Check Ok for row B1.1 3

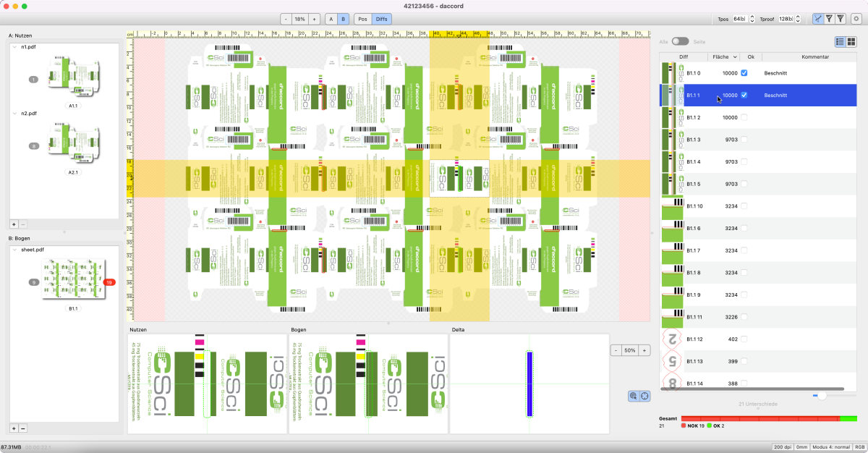pyautogui.click(x=744, y=140)
